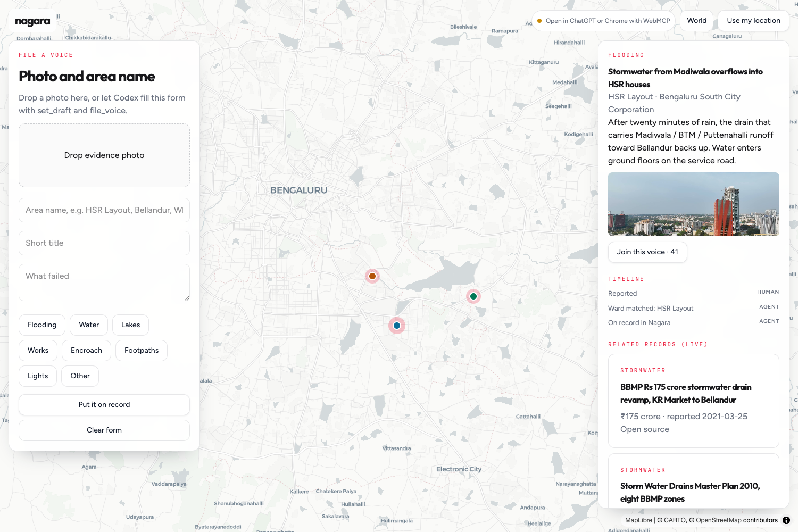Click the blue map marker pin
This screenshot has width=798, height=532.
click(397, 326)
